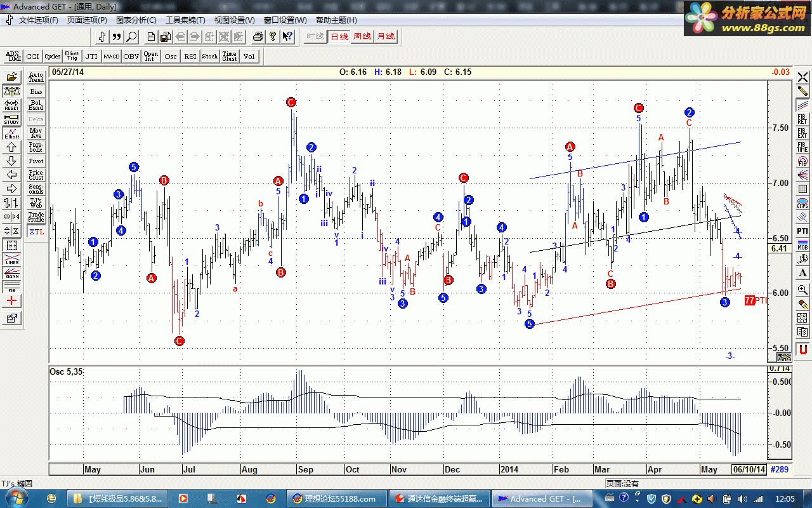Toggle the dotted grid icon in left toolbar

11,245
